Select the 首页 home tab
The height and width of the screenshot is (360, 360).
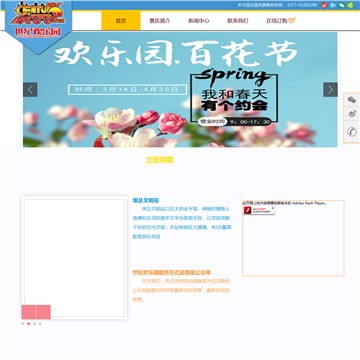[x=121, y=20]
